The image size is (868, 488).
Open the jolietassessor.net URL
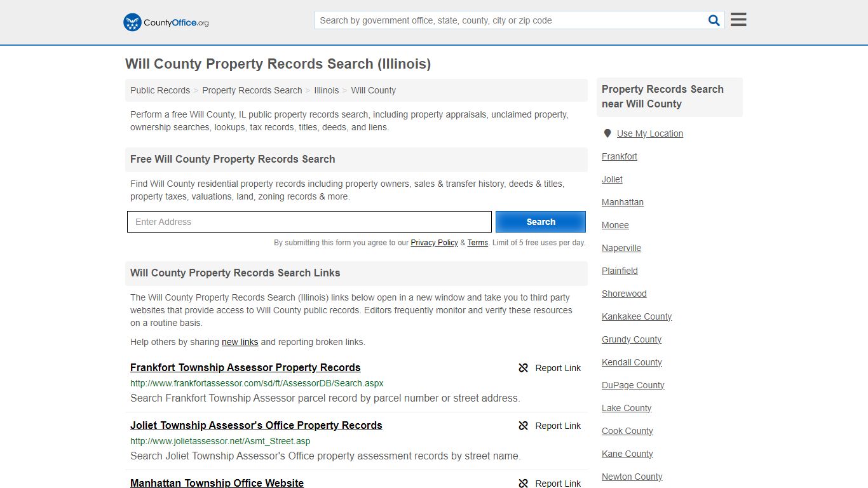pyautogui.click(x=220, y=441)
